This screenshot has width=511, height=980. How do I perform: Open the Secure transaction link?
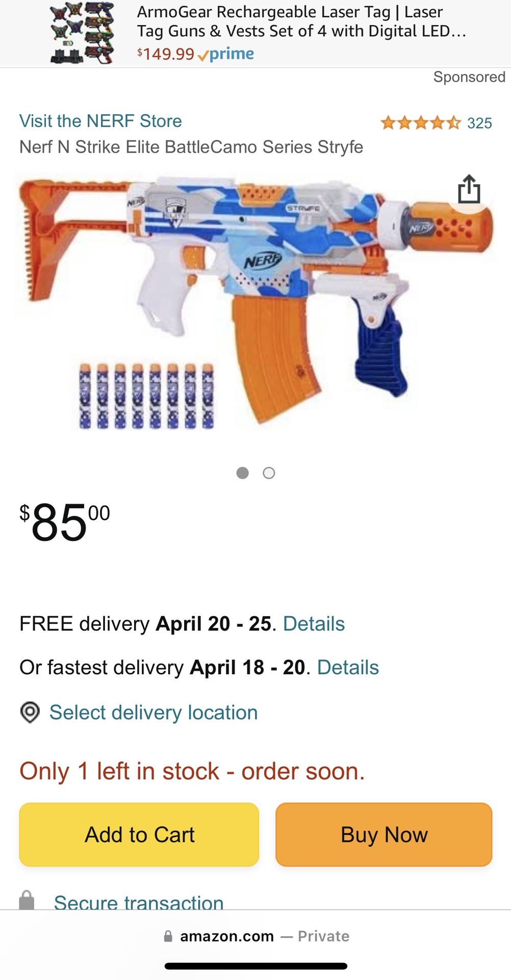click(x=139, y=902)
